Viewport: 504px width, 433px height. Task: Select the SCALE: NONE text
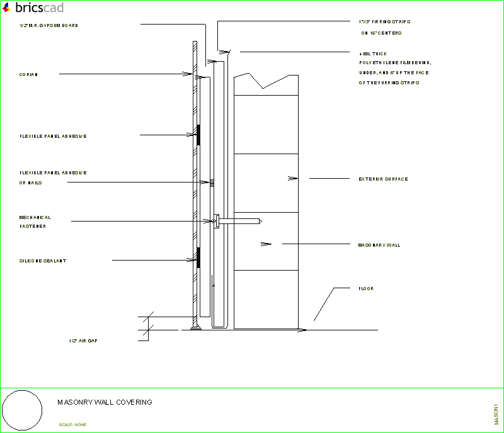[73, 424]
